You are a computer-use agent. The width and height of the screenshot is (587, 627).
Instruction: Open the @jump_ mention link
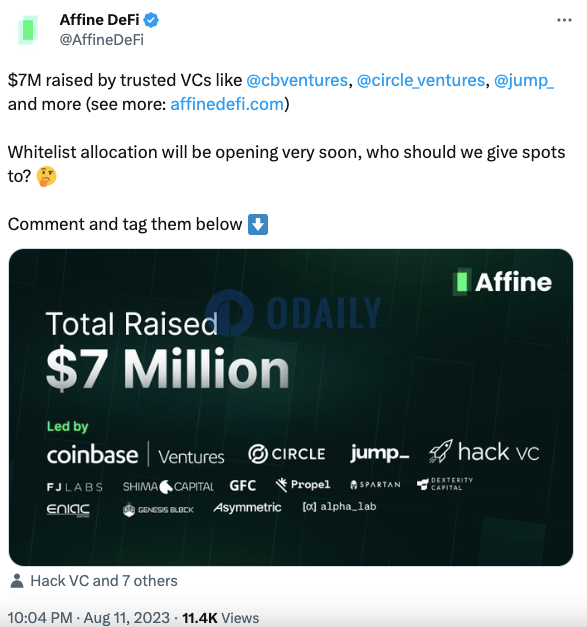tap(524, 80)
